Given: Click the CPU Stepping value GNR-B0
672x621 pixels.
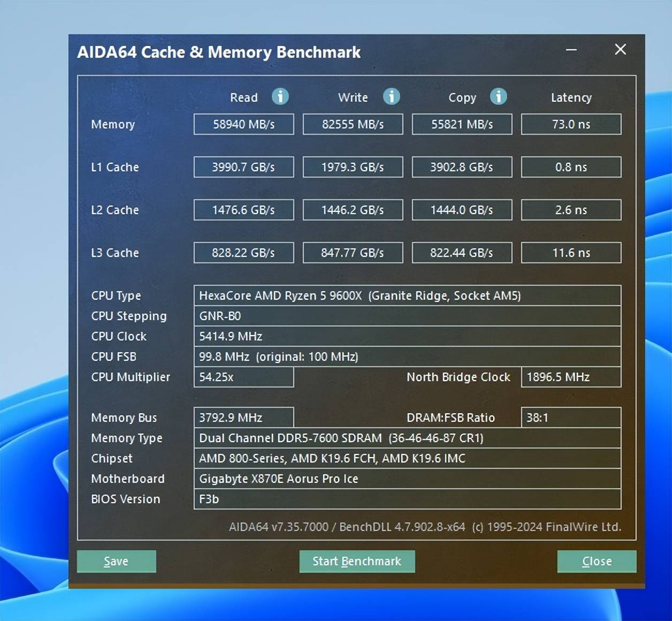Looking at the screenshot, I should coord(407,316).
